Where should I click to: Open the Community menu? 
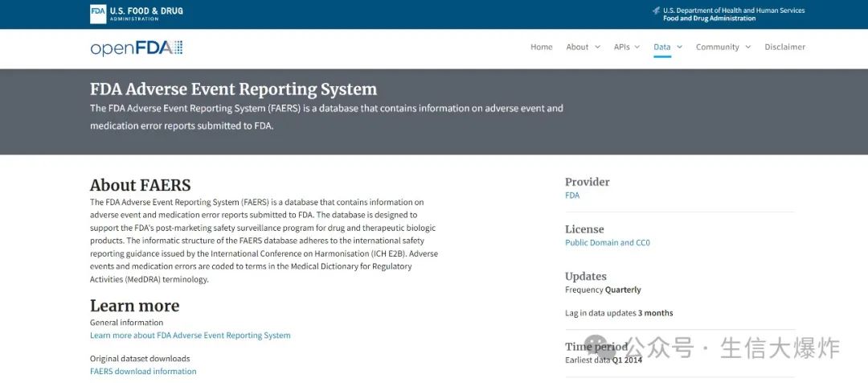(x=718, y=47)
